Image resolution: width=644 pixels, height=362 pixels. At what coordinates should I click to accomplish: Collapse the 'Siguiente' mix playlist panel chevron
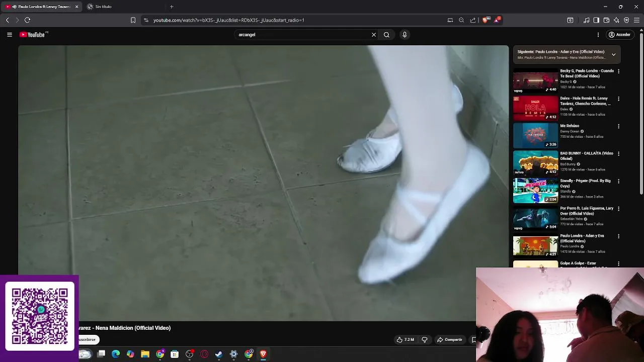click(x=613, y=54)
